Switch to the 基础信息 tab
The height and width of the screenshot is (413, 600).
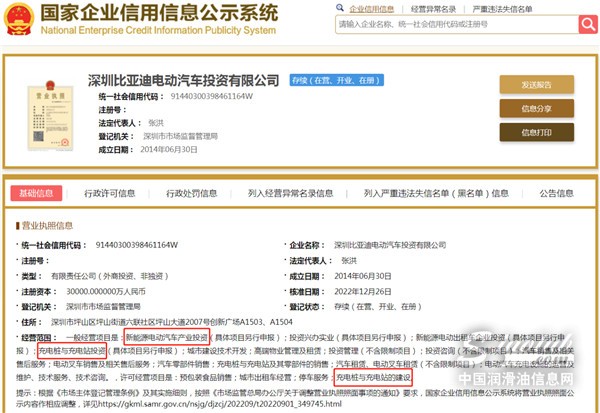36,193
